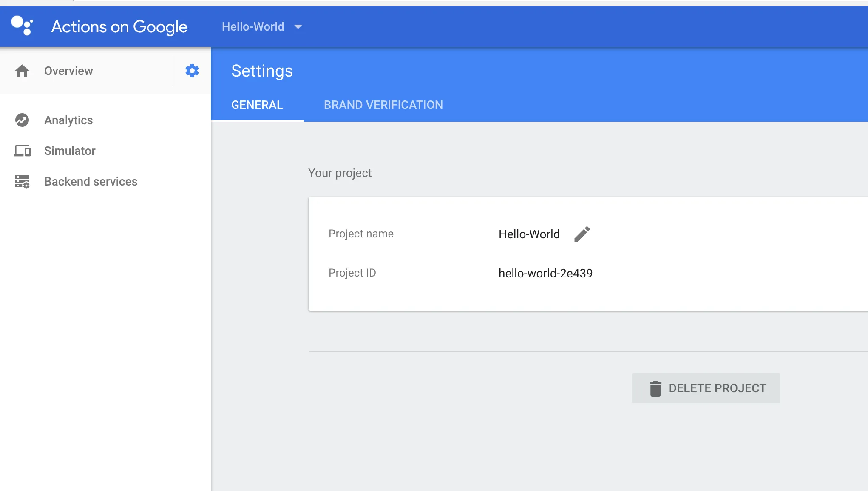Click the Actions on Google title
Image resolution: width=868 pixels, height=491 pixels.
[x=119, y=27]
